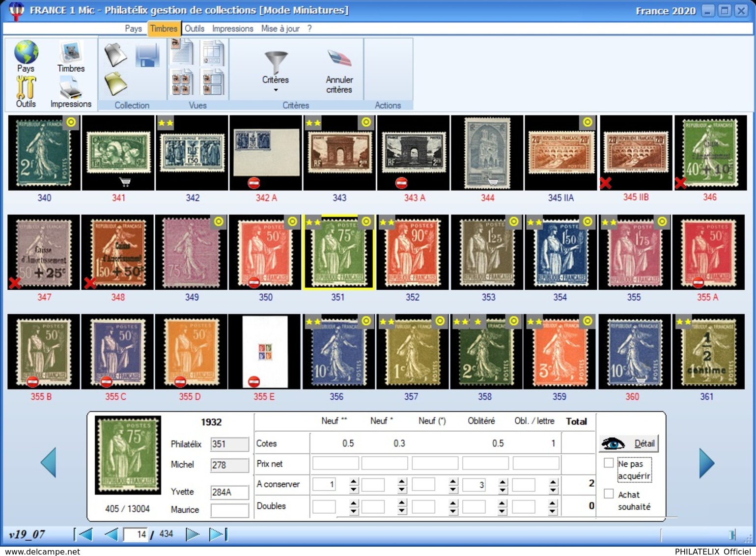The image size is (756, 556).
Task: Click the red no-entry icon on stamp 355 B
Action: 32,382
